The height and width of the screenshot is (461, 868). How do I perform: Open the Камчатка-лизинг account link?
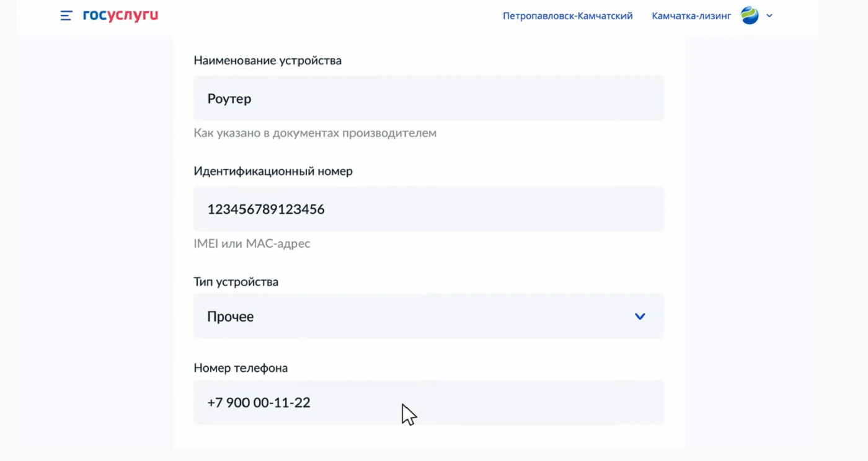tap(691, 16)
